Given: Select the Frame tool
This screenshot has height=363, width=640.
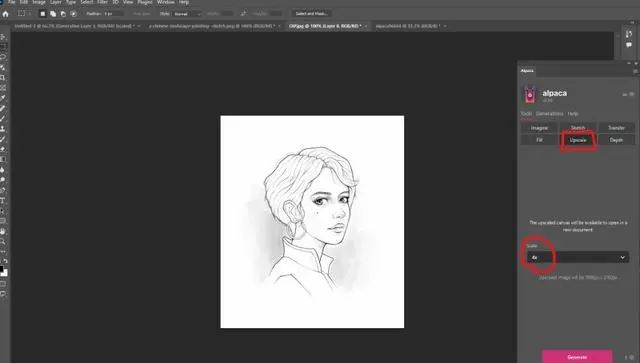Looking at the screenshot, I should [x=3, y=87].
